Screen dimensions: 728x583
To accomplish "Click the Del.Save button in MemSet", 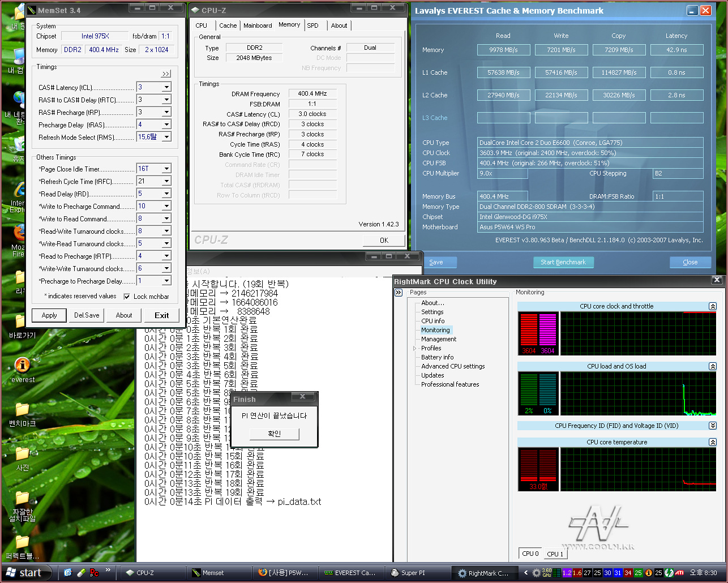I will (87, 315).
